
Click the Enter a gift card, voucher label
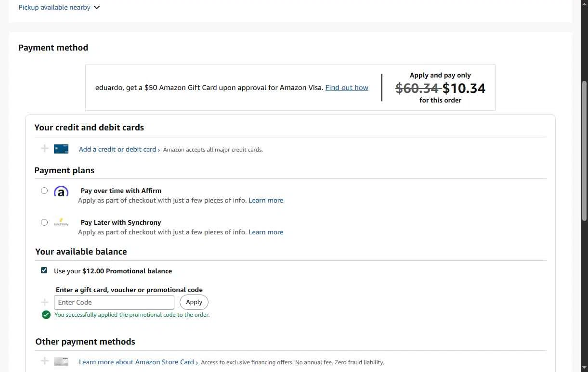point(129,290)
